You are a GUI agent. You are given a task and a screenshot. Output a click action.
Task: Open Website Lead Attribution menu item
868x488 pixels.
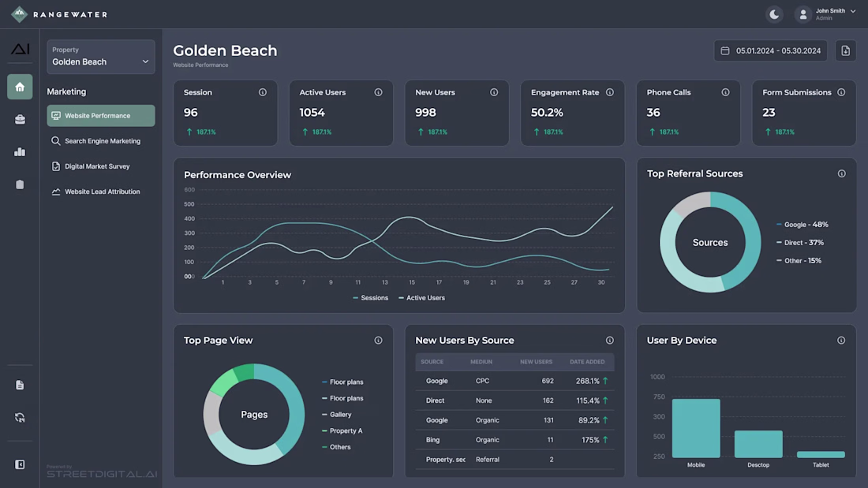coord(101,192)
